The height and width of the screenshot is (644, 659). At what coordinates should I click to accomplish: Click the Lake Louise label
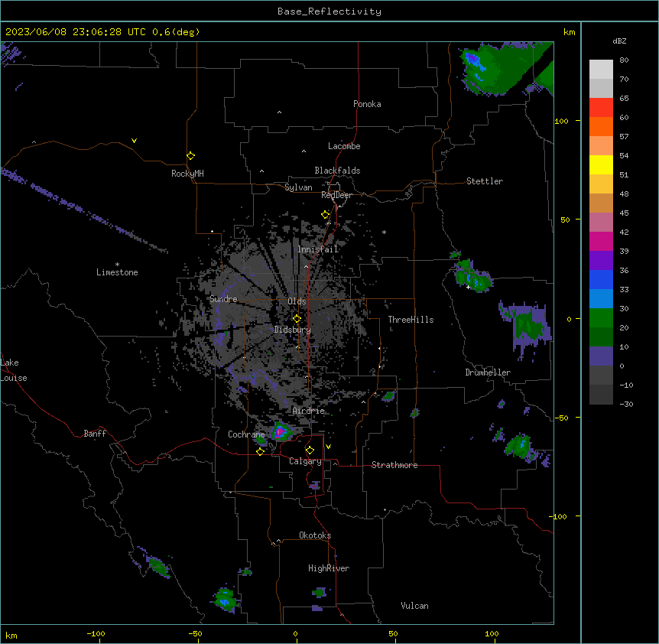pyautogui.click(x=14, y=370)
